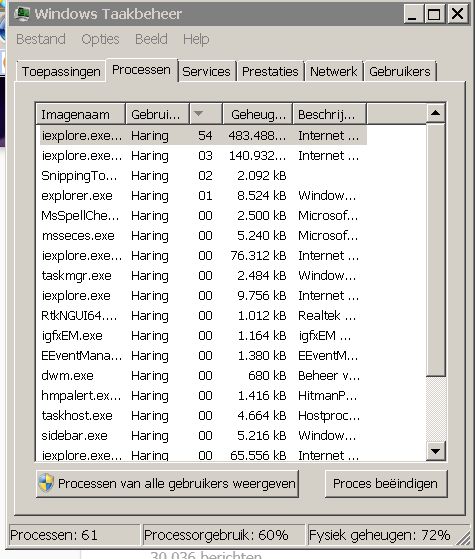Select the EEventMana... process row
The image size is (475, 559).
pos(203,355)
